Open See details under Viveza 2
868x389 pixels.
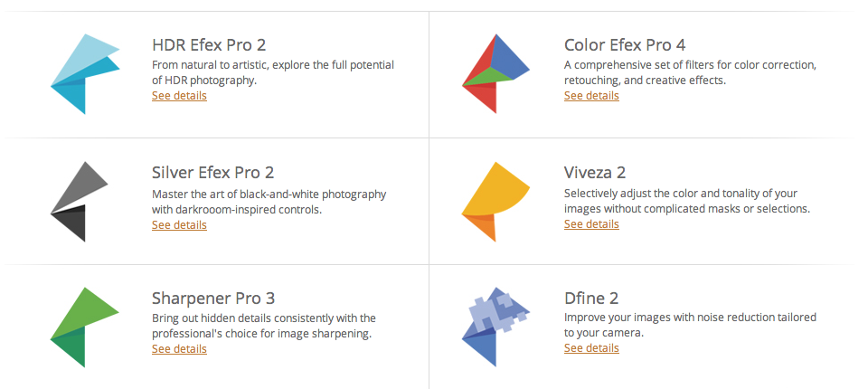click(591, 223)
